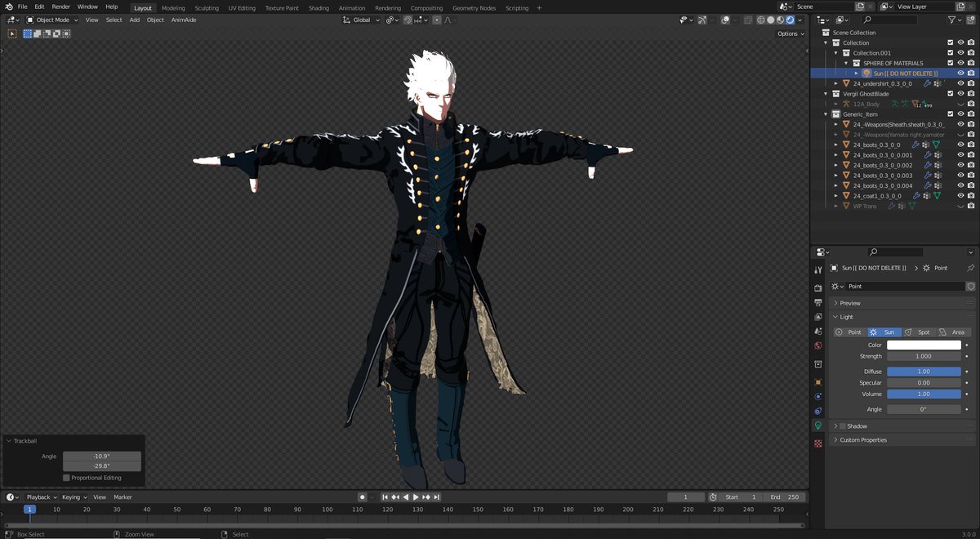Set light type to Spot

coord(918,332)
